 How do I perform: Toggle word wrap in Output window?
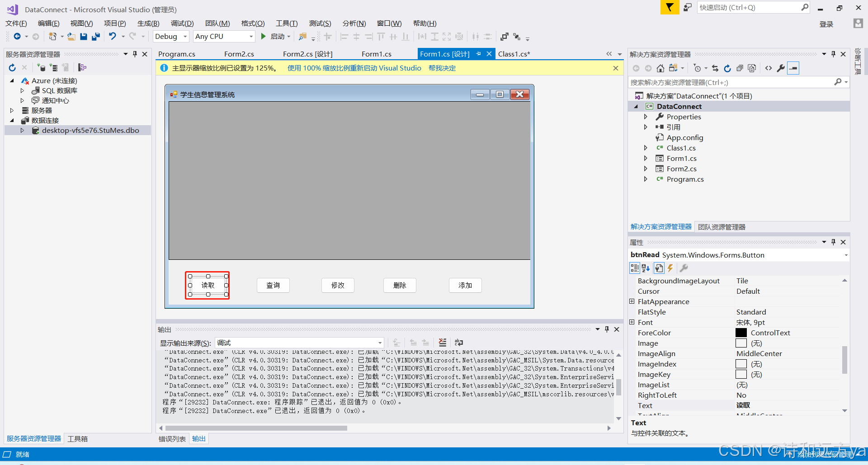[459, 343]
